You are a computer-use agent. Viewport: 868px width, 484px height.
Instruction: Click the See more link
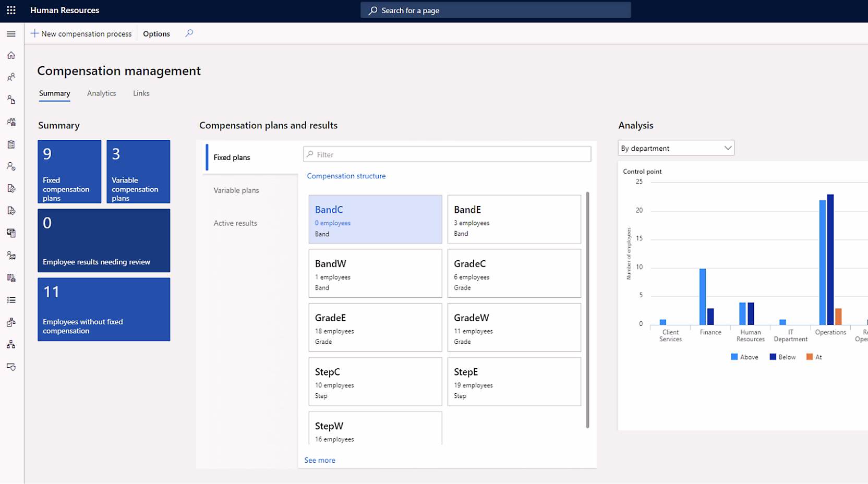[320, 460]
